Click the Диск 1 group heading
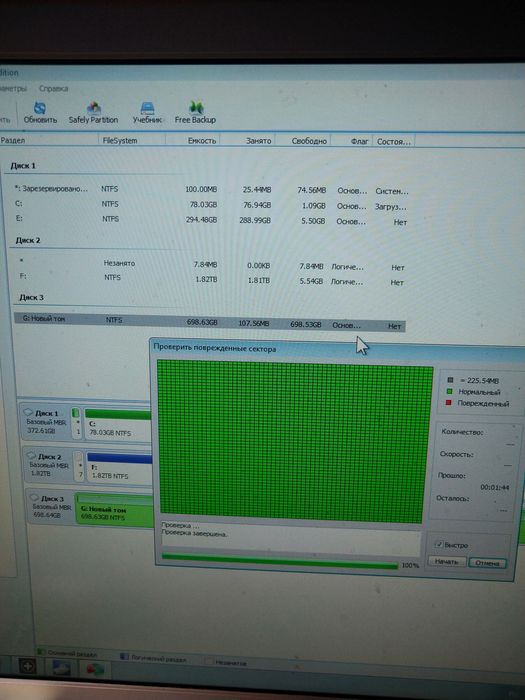 click(x=23, y=166)
